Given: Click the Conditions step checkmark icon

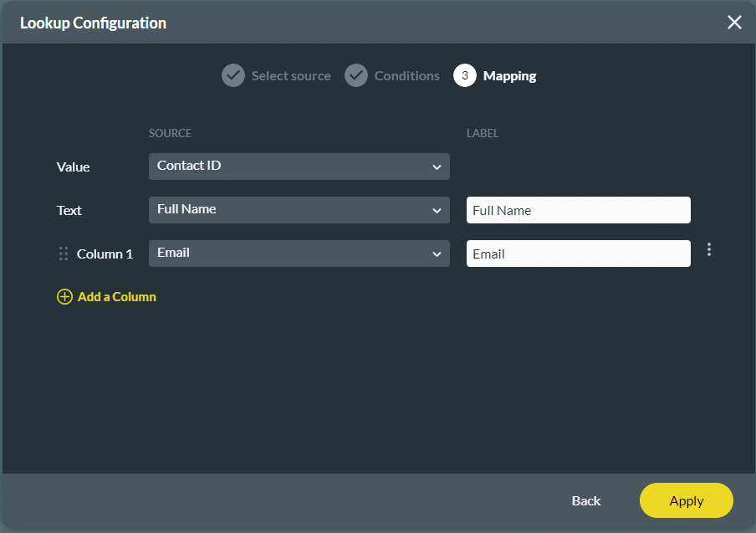Looking at the screenshot, I should [x=356, y=76].
